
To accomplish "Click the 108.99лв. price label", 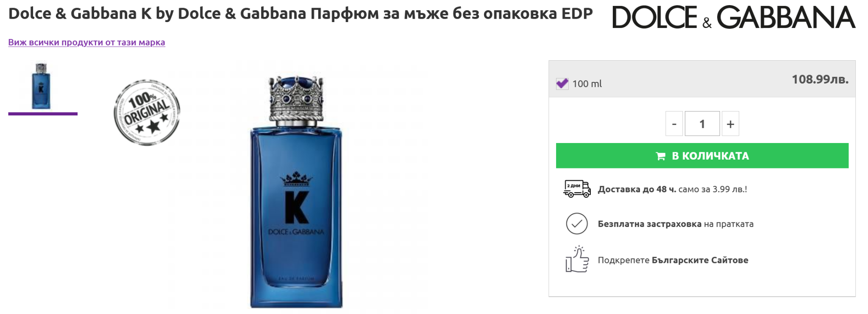I will pyautogui.click(x=820, y=79).
